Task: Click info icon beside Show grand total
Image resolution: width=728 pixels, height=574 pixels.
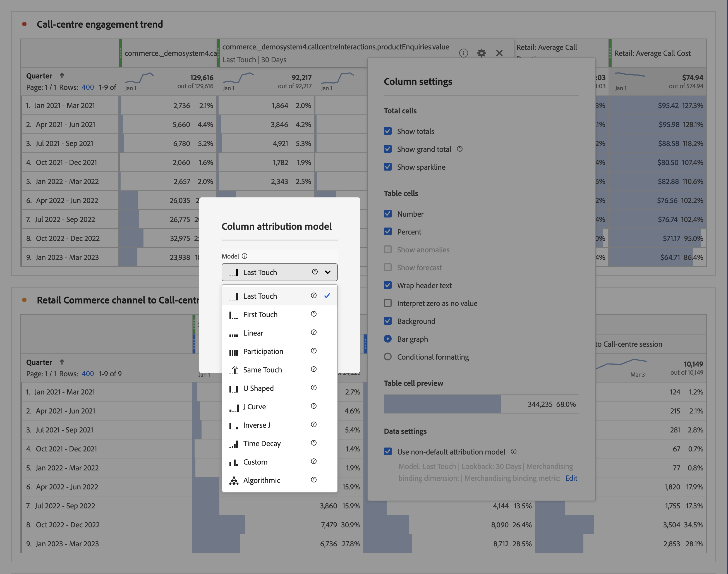Action: click(459, 149)
